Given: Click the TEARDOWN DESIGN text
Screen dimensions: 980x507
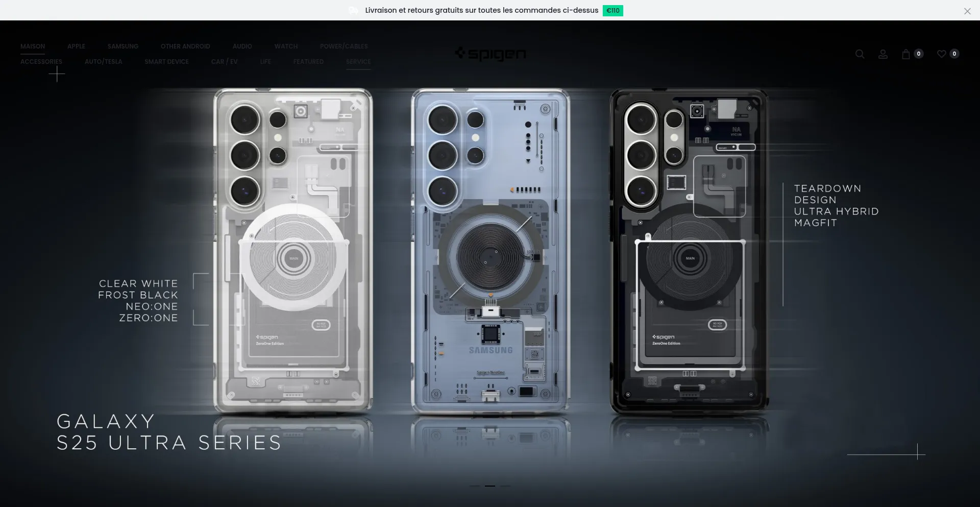Looking at the screenshot, I should click(x=827, y=194).
